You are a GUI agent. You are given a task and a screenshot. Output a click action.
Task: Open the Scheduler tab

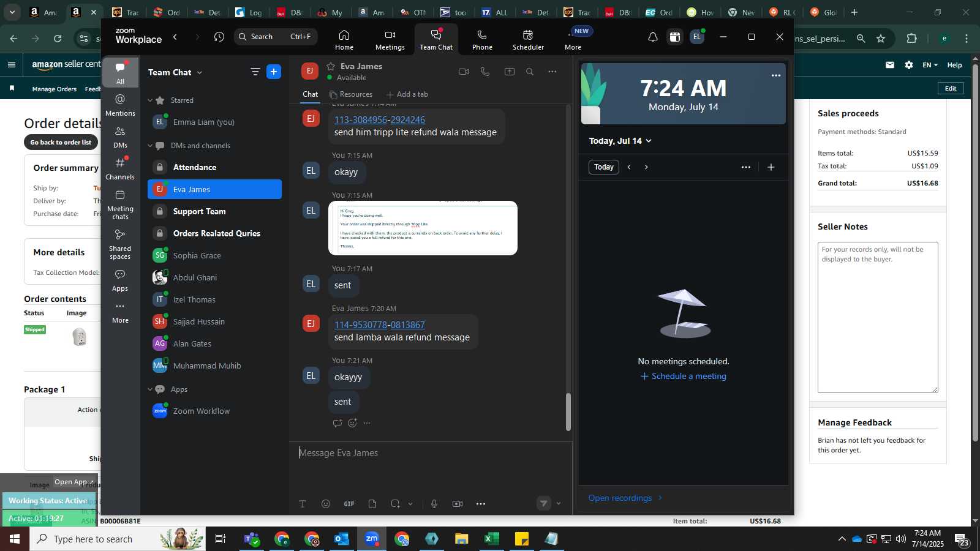point(528,40)
